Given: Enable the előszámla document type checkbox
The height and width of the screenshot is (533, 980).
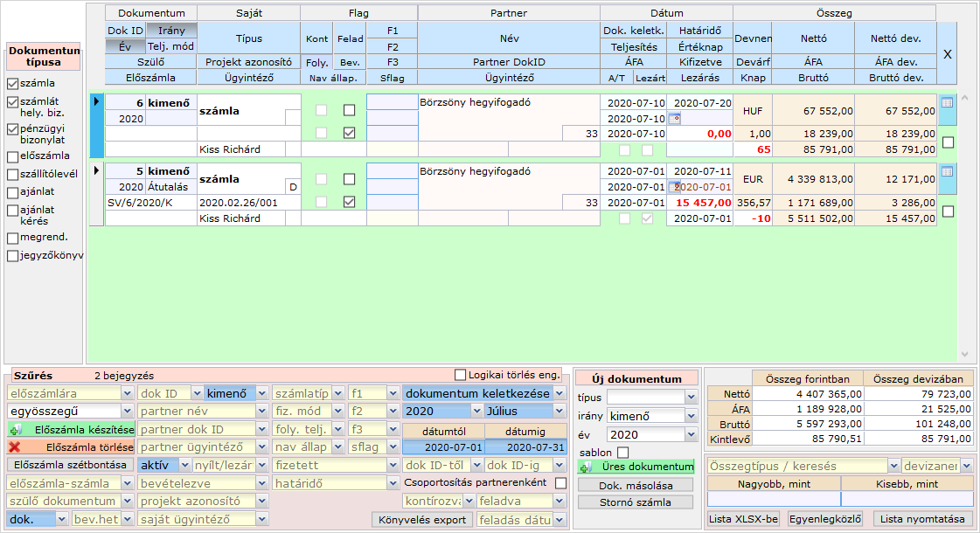Looking at the screenshot, I should tap(12, 156).
